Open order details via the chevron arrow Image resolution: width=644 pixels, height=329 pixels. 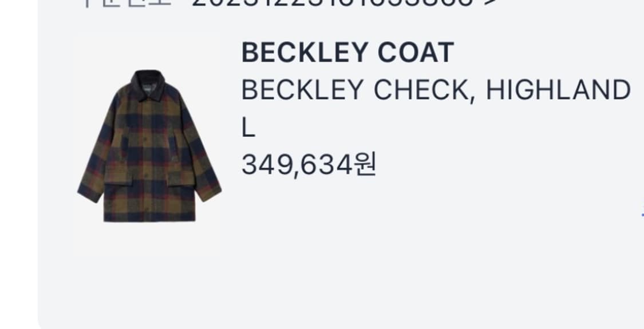[x=489, y=3]
